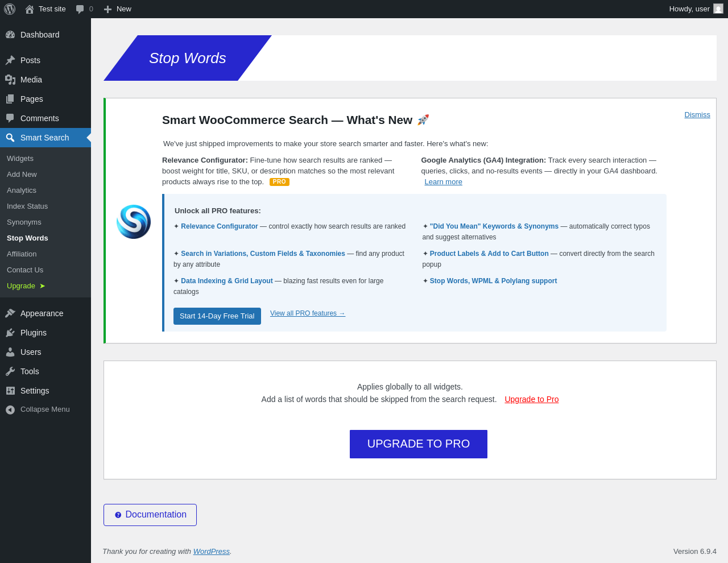Click the Pages icon in sidebar
This screenshot has height=563, width=728.
coord(10,99)
